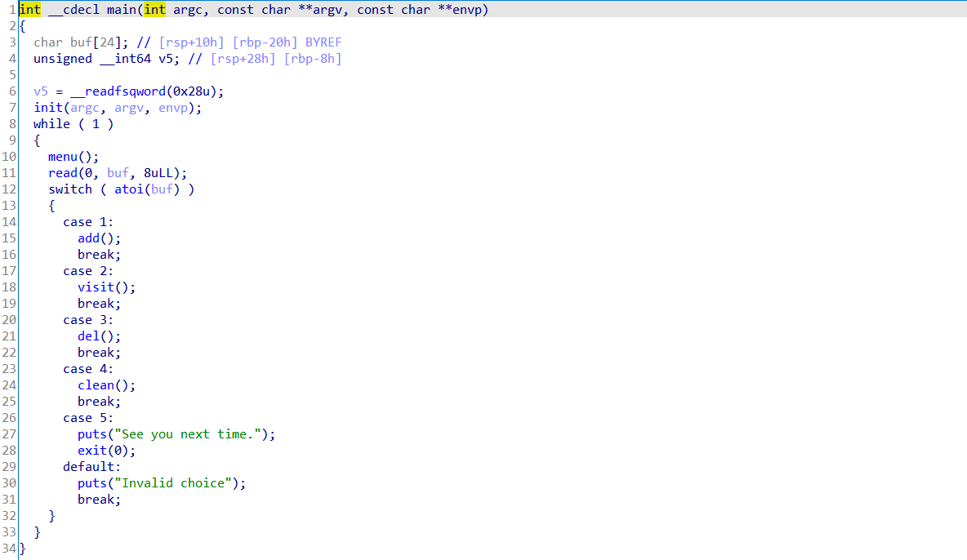
Task: Click the "[rbp-8h]" comment on line 4
Action: tap(313, 59)
